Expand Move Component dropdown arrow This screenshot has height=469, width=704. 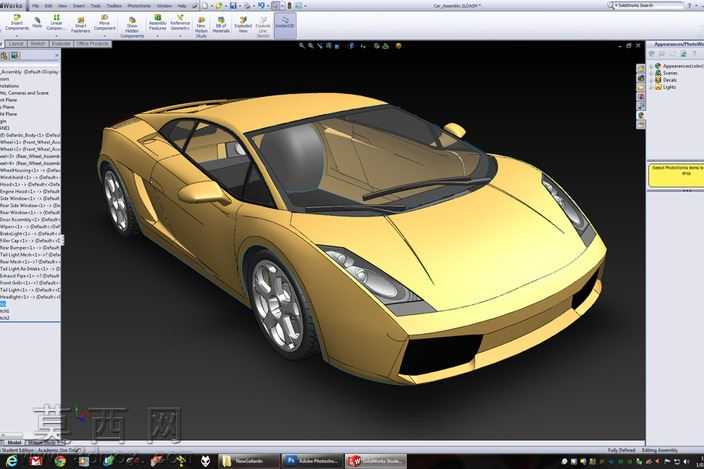click(x=104, y=36)
